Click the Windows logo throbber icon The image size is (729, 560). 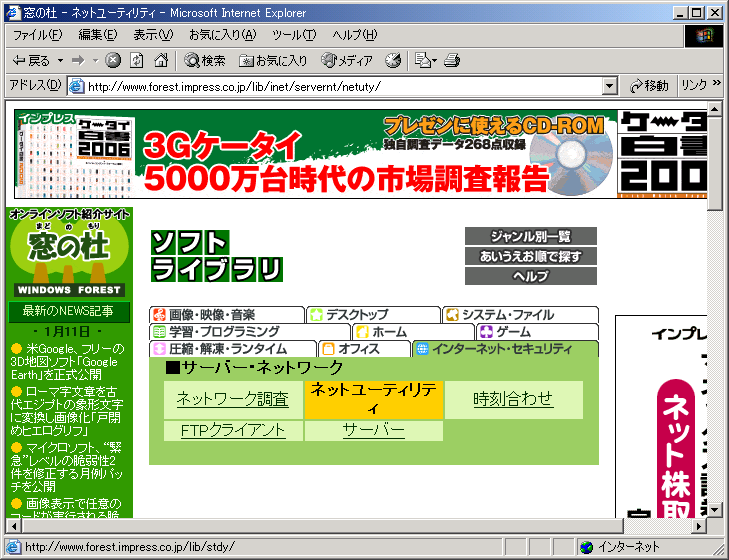[704, 35]
